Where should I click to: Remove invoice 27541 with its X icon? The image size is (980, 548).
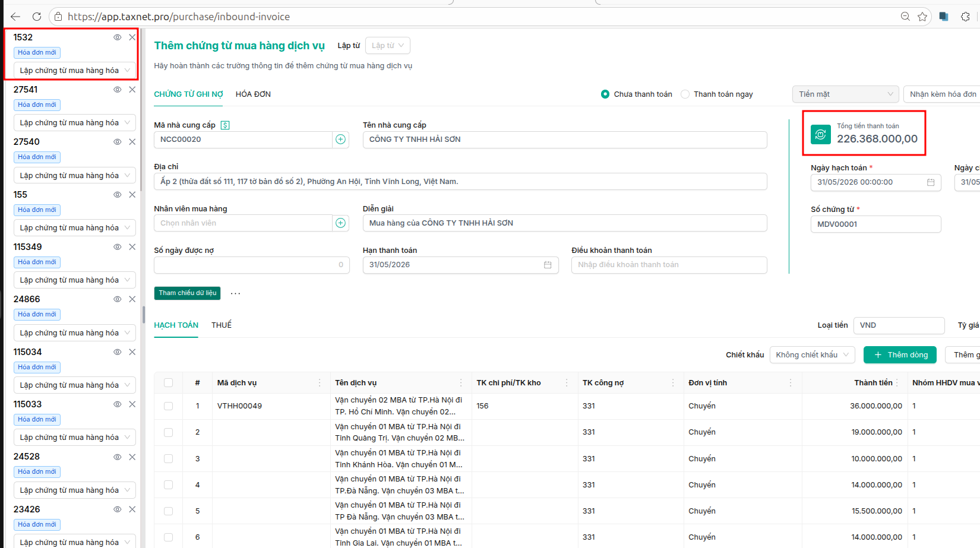(132, 90)
